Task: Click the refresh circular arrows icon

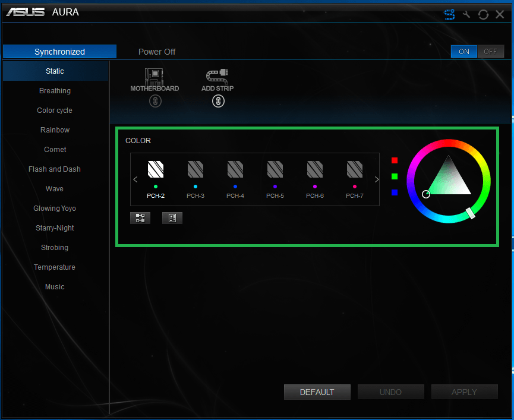Action: pos(483,14)
